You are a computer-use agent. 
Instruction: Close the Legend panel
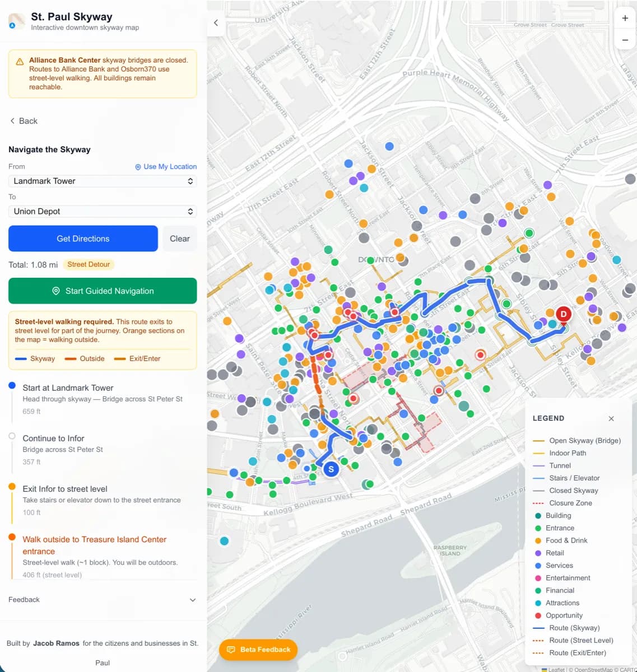[611, 418]
